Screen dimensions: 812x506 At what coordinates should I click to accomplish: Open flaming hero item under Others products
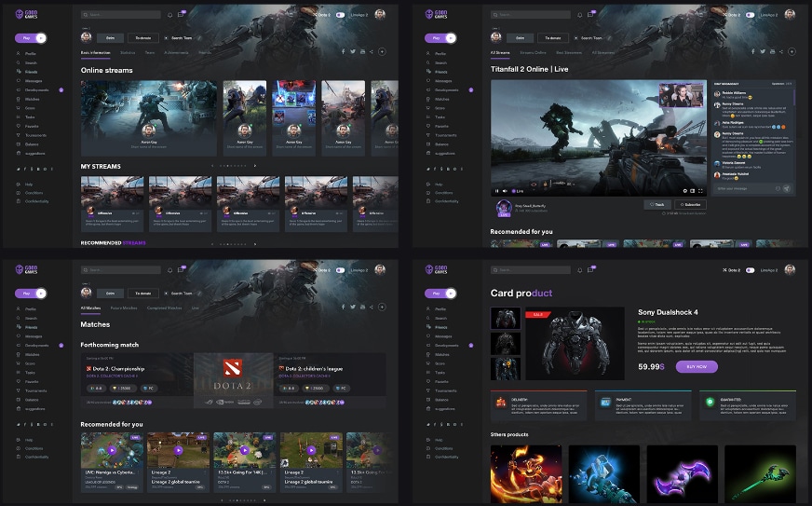click(525, 474)
